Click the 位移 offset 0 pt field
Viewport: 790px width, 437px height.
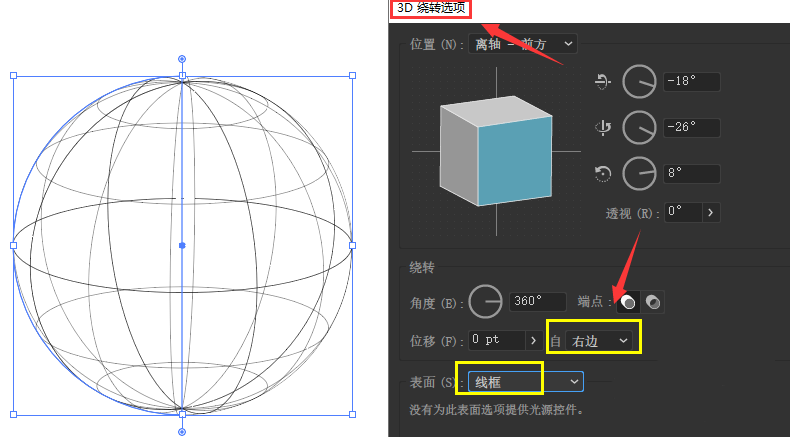(x=497, y=340)
